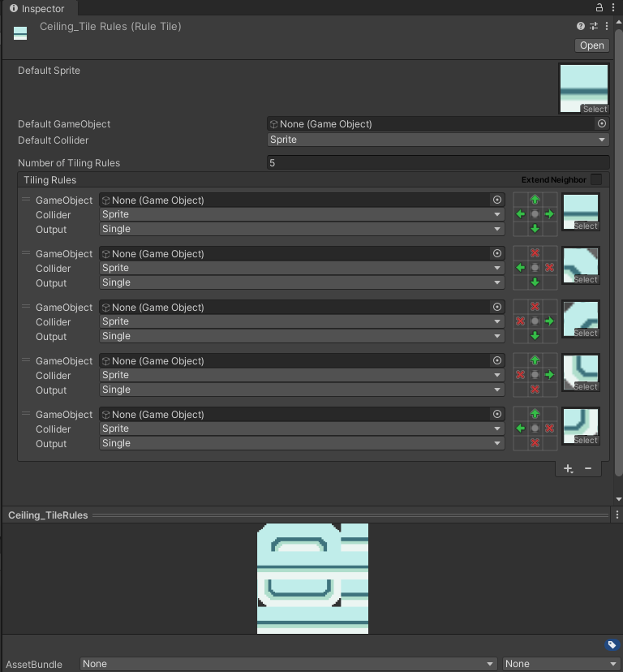Image resolution: width=623 pixels, height=672 pixels.
Task: Expand the Default Collider dropdown
Action: click(438, 140)
